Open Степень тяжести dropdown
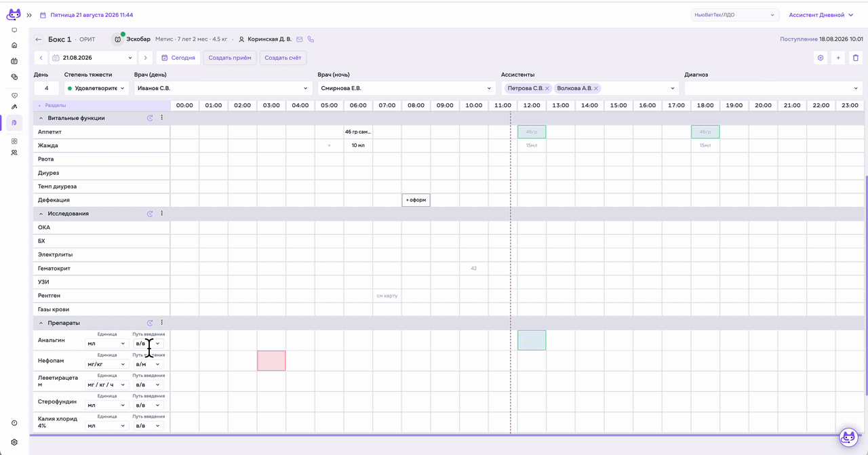 click(96, 88)
